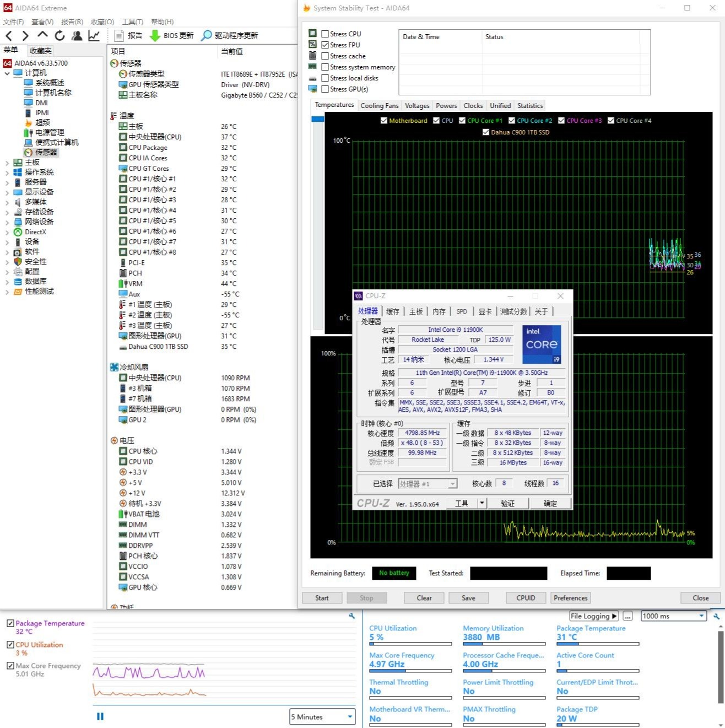This screenshot has height=728, width=725.
Task: Open the CPUID button
Action: (526, 598)
